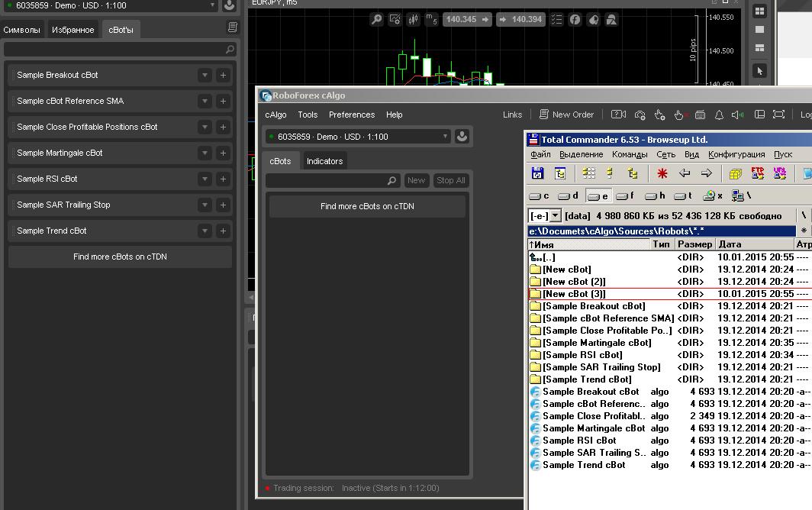
Task: Switch to the Избранное tab
Action: [73, 30]
